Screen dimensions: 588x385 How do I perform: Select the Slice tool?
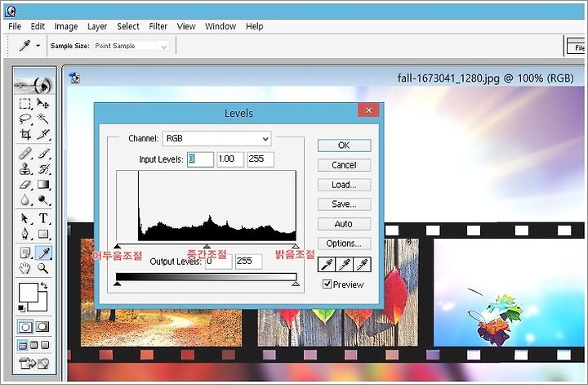click(43, 134)
